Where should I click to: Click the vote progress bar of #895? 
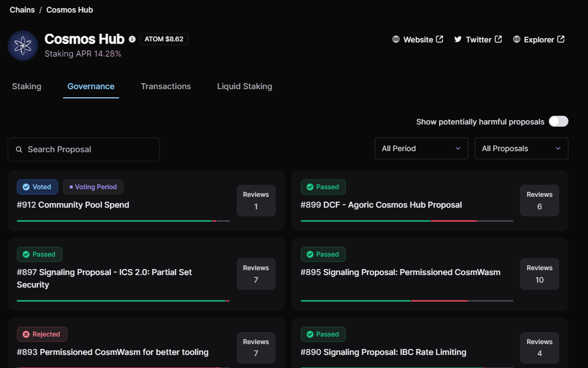pyautogui.click(x=407, y=301)
